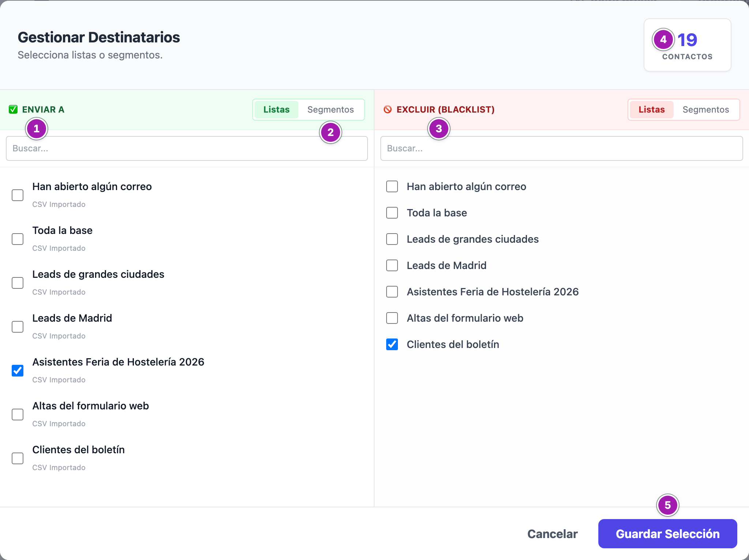Focus the Buscar field in Excluir panel

pyautogui.click(x=561, y=148)
